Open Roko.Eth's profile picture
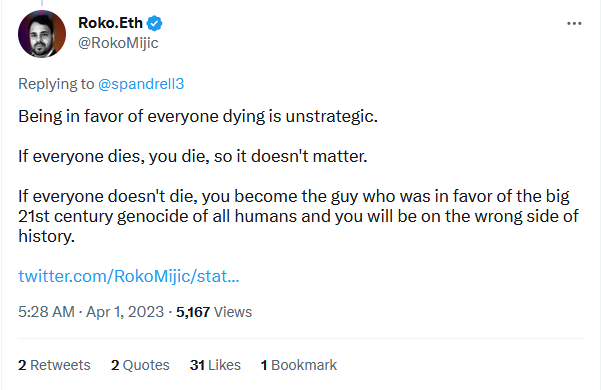The width and height of the screenshot is (601, 390). (x=42, y=34)
